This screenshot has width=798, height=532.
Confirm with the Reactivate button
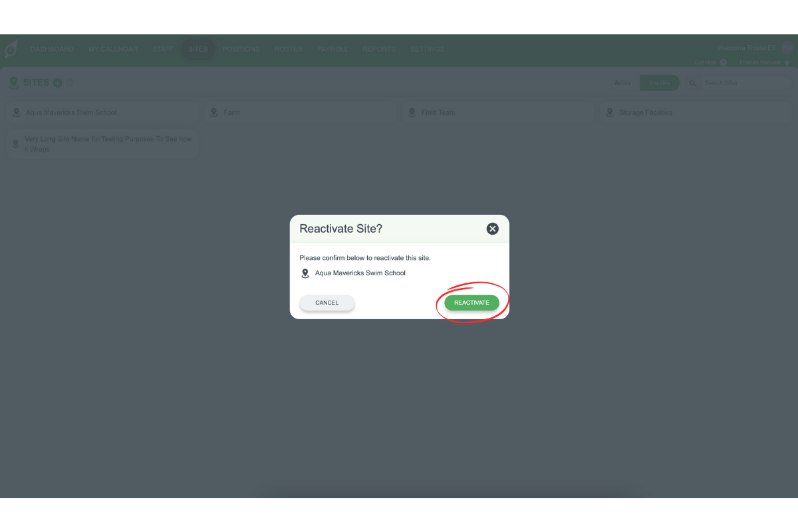click(471, 302)
